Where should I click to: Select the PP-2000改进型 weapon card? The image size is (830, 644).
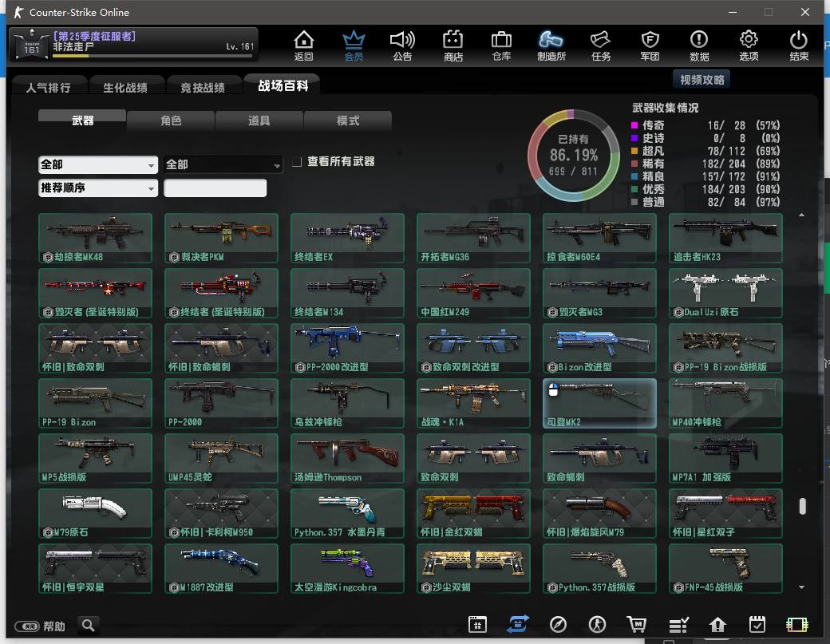click(347, 348)
